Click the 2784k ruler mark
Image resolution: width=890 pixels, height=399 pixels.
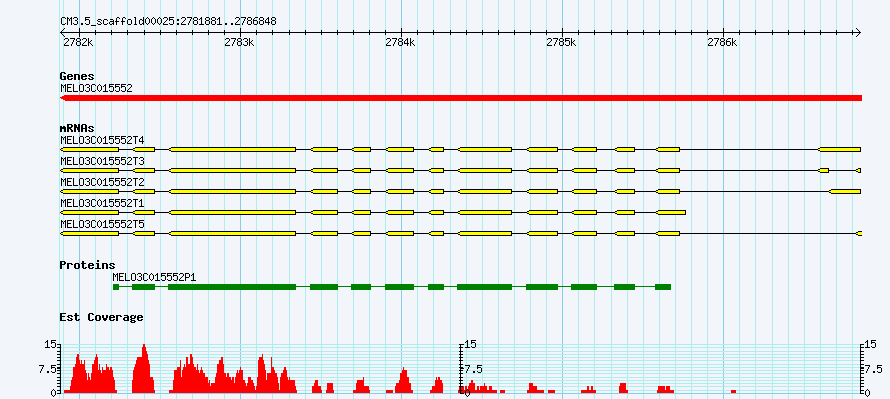(400, 43)
